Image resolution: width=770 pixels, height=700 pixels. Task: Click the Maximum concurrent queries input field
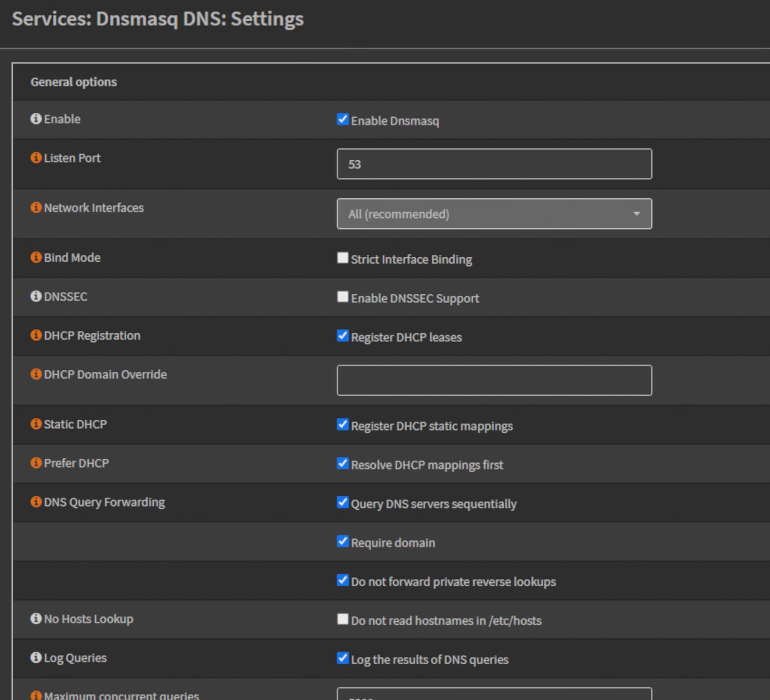495,694
